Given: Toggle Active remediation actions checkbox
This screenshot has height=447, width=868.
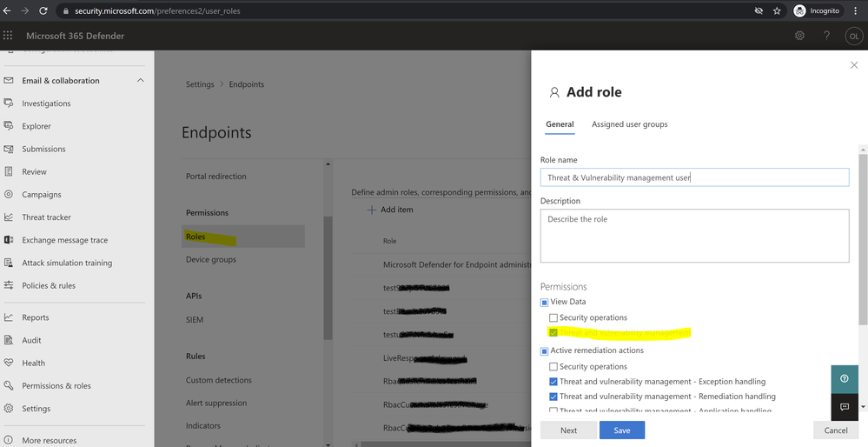Looking at the screenshot, I should [x=544, y=351].
